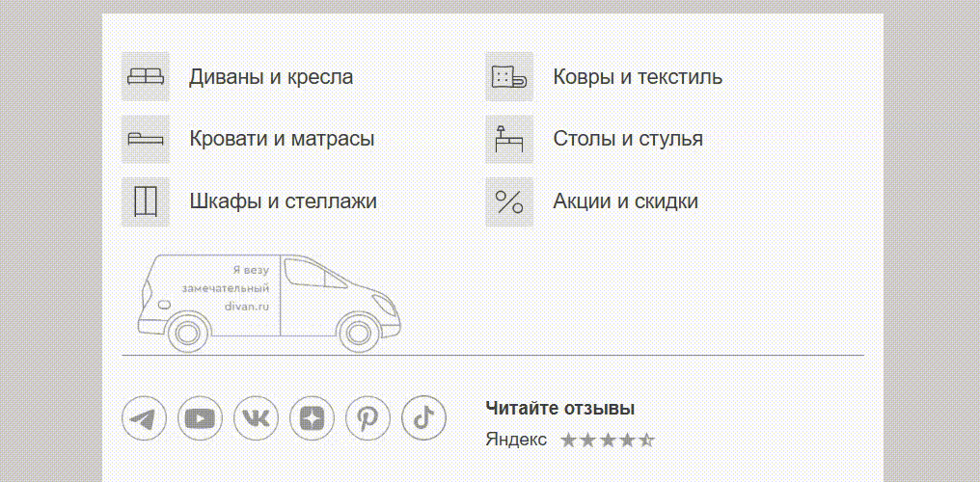Screen dimensions: 980x482
Task: Open the Столы и стулья link
Action: [x=628, y=139]
